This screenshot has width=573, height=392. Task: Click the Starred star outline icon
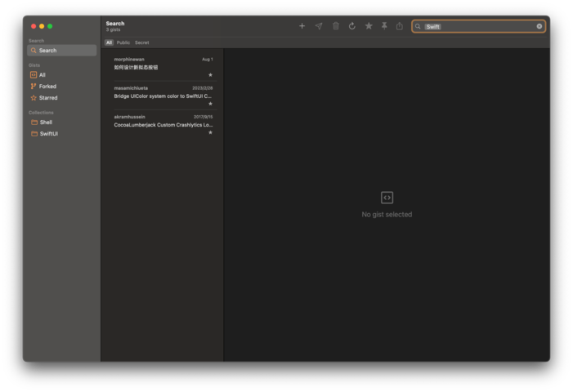pos(34,98)
